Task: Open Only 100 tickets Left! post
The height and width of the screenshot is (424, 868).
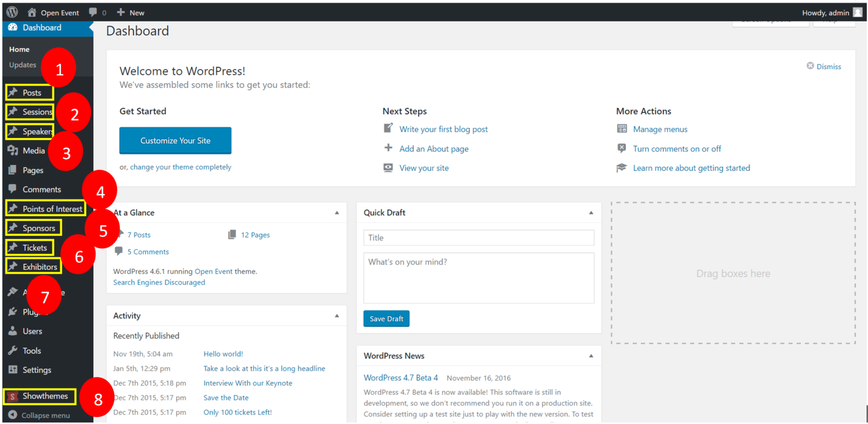Action: pyautogui.click(x=237, y=412)
